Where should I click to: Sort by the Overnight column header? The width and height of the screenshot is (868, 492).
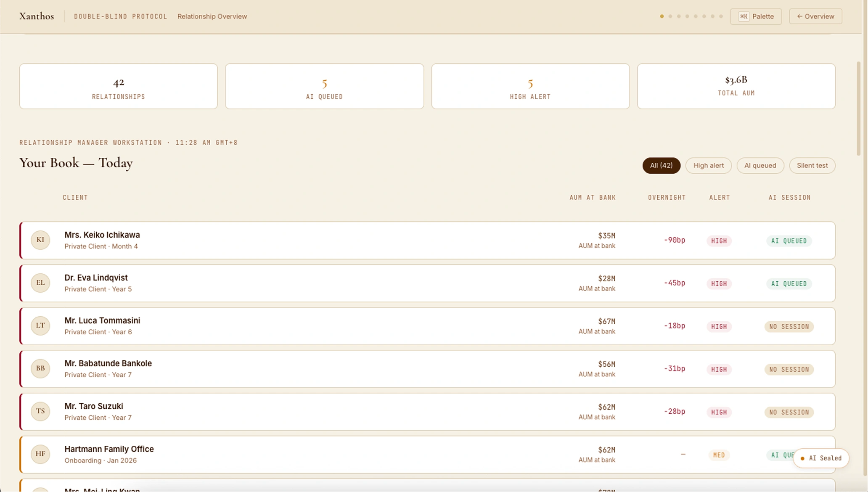[x=667, y=197]
